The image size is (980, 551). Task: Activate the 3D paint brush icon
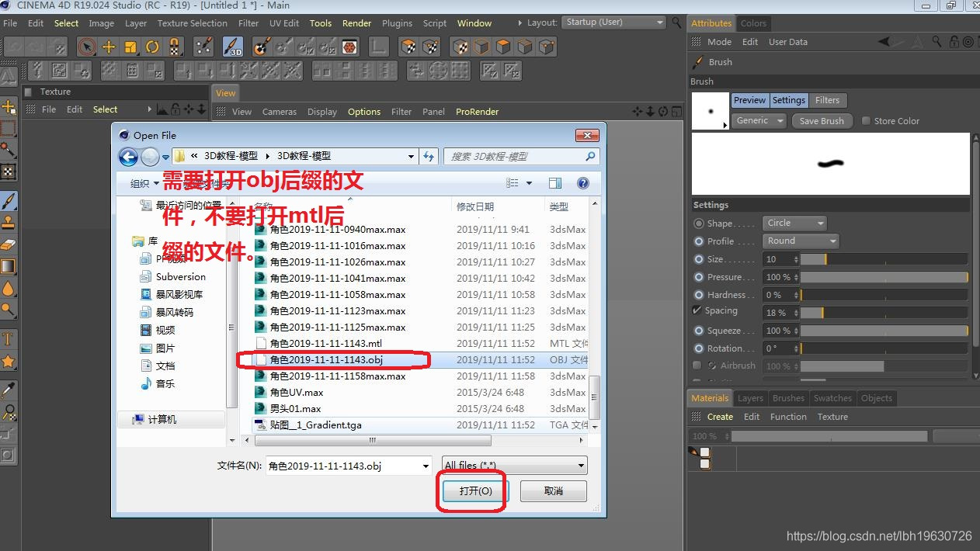coord(233,47)
